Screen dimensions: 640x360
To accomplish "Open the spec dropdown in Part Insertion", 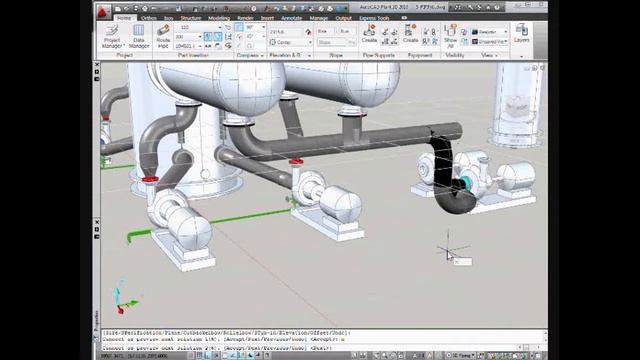I will (189, 46).
